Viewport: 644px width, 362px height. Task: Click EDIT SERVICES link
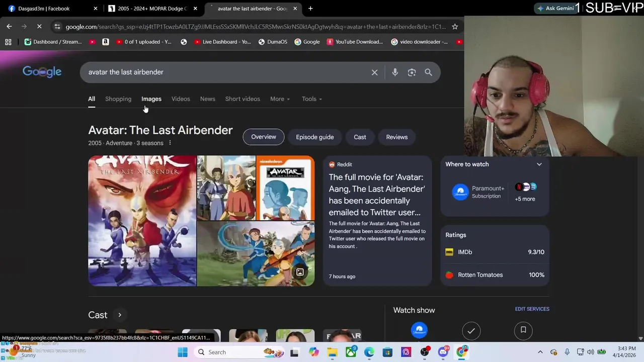coord(532,309)
